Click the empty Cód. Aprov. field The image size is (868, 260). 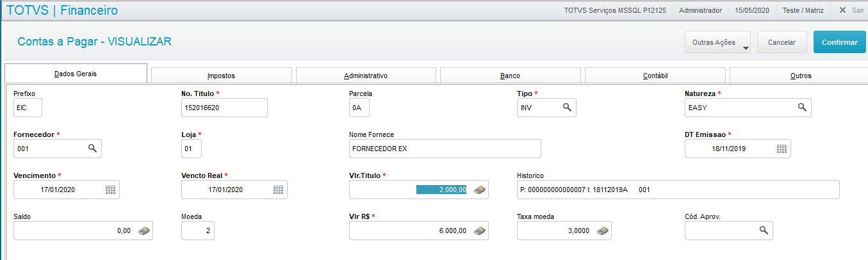[x=729, y=231]
